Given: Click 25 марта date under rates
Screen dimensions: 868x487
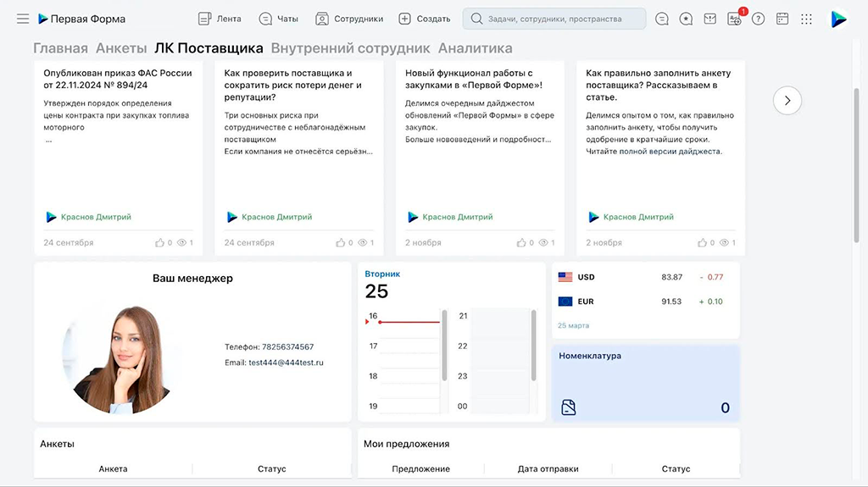Looking at the screenshot, I should pos(574,325).
